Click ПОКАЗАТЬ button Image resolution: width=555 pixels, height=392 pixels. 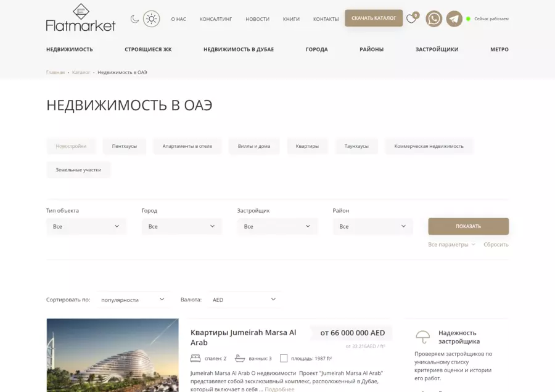point(468,226)
